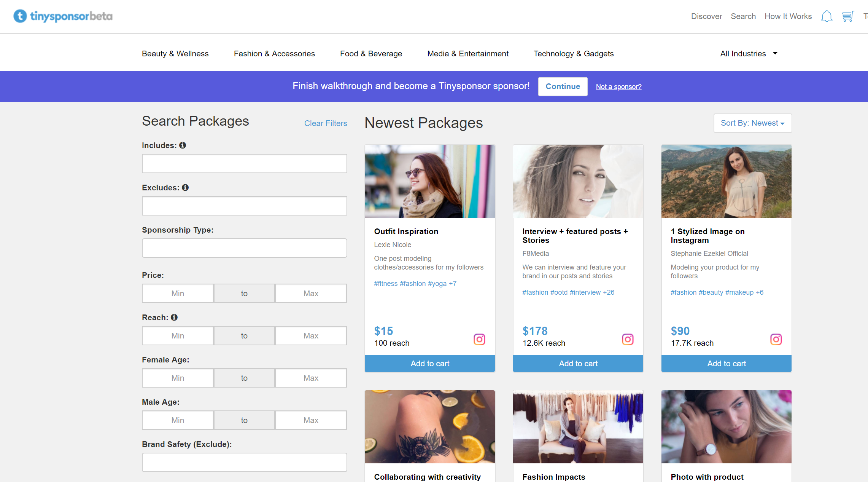Open the Search nav link

coord(743,16)
